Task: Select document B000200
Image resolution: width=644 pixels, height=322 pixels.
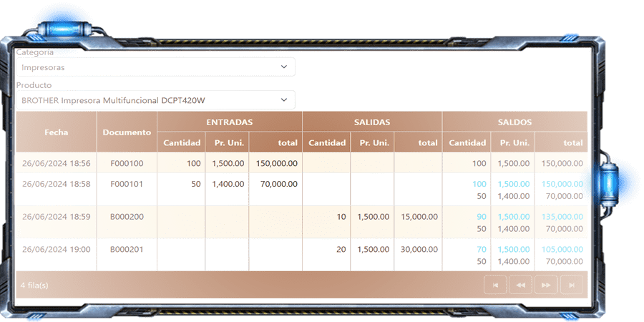Action: click(127, 216)
